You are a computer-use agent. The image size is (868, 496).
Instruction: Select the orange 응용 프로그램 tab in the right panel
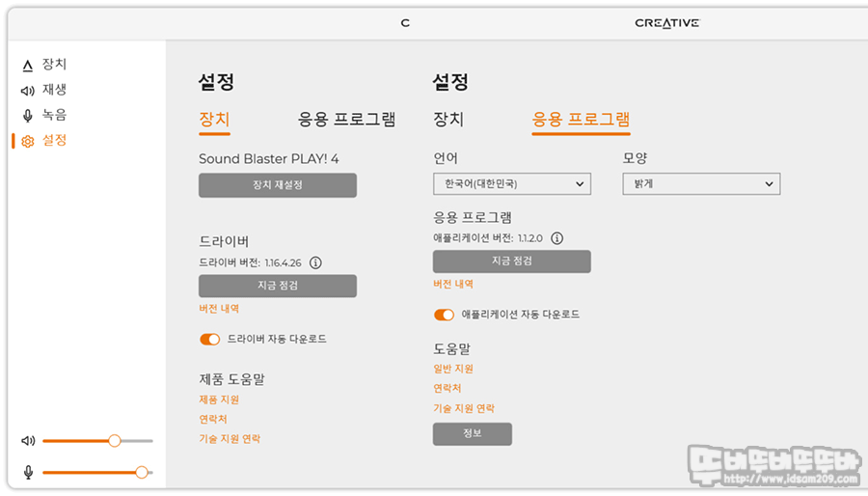tap(581, 120)
